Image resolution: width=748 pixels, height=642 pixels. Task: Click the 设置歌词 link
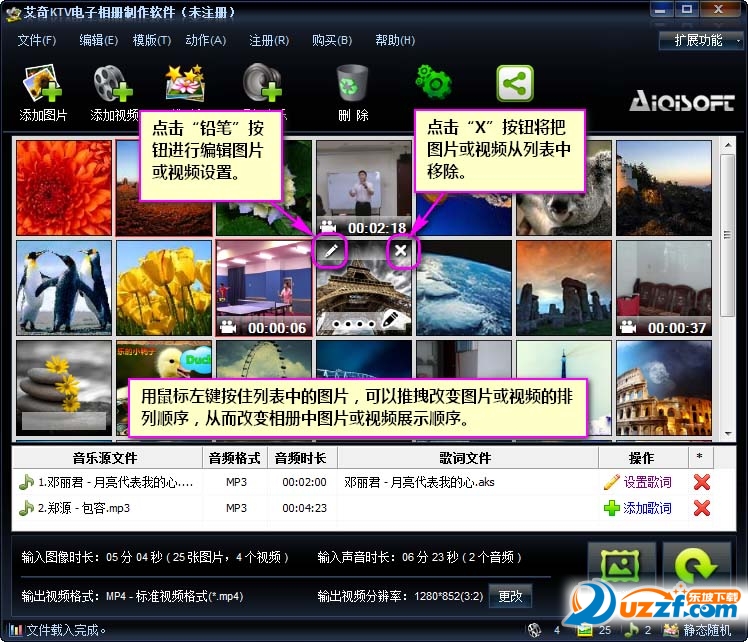[647, 482]
